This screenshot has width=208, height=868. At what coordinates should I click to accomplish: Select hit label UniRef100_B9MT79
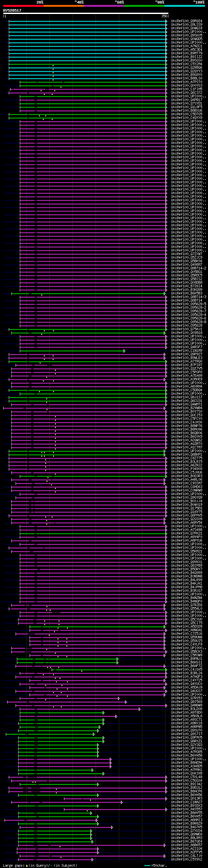[x=187, y=53]
